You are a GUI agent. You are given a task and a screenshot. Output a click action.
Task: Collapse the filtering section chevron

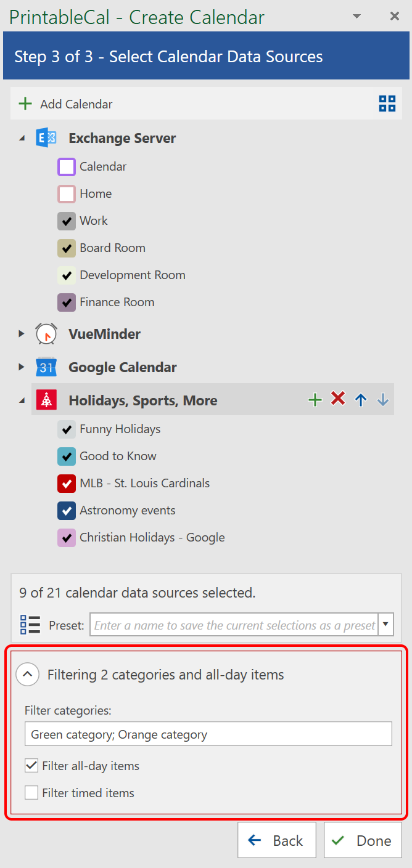[27, 675]
